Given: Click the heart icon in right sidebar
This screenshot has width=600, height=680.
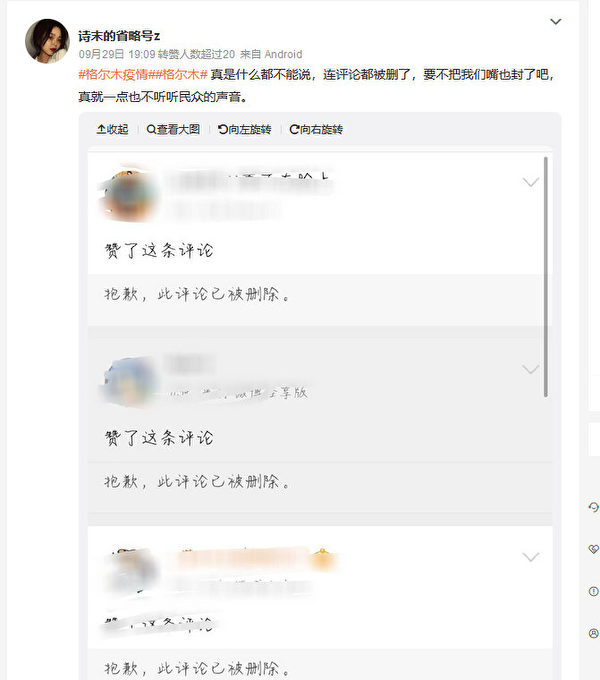Looking at the screenshot, I should [593, 549].
